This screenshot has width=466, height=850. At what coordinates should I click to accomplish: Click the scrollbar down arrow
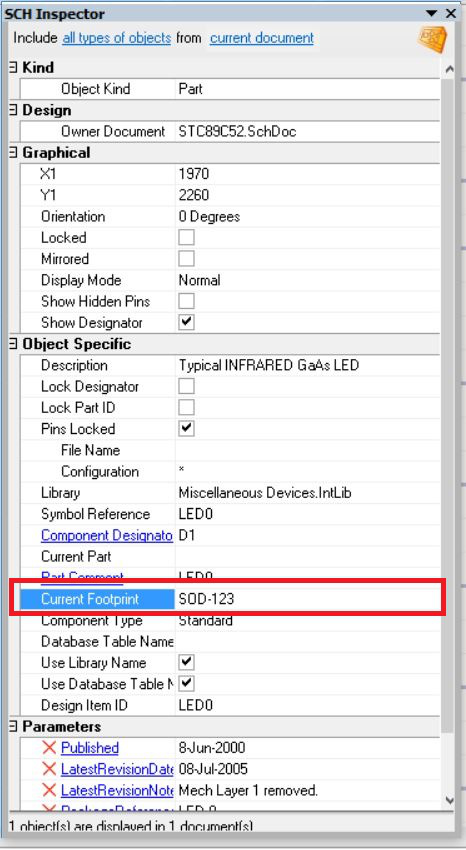449,800
